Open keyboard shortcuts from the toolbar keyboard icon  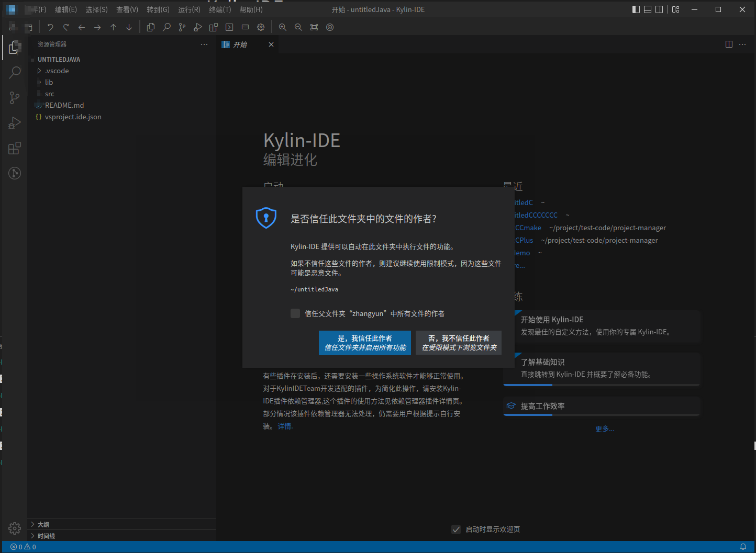click(x=245, y=27)
